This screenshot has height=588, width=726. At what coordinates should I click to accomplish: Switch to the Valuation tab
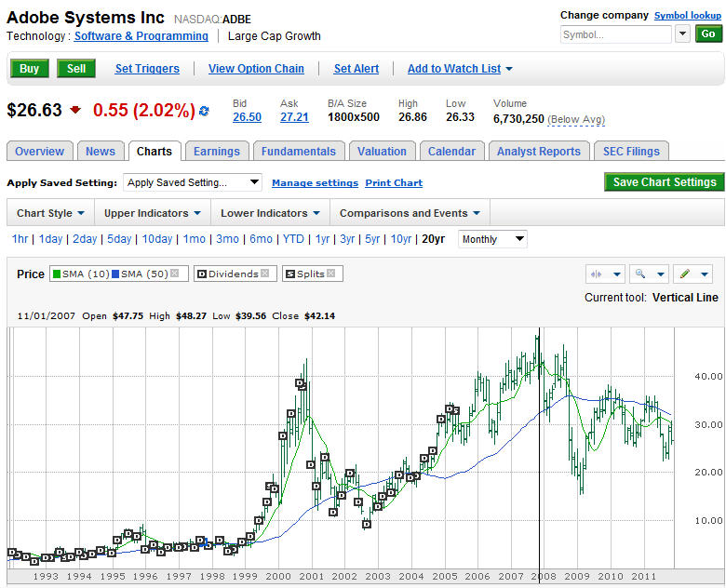[x=382, y=152]
